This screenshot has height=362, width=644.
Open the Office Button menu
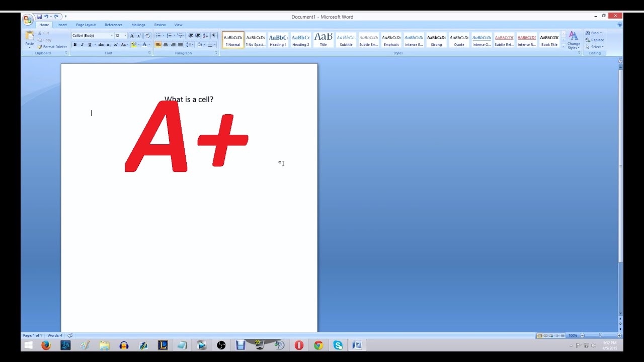[28, 20]
